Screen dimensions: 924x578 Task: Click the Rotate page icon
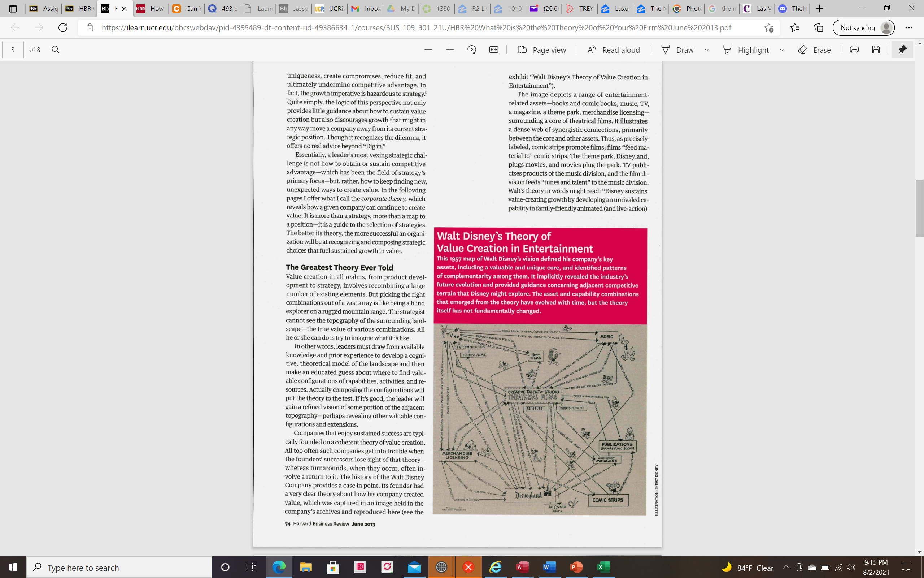(471, 50)
